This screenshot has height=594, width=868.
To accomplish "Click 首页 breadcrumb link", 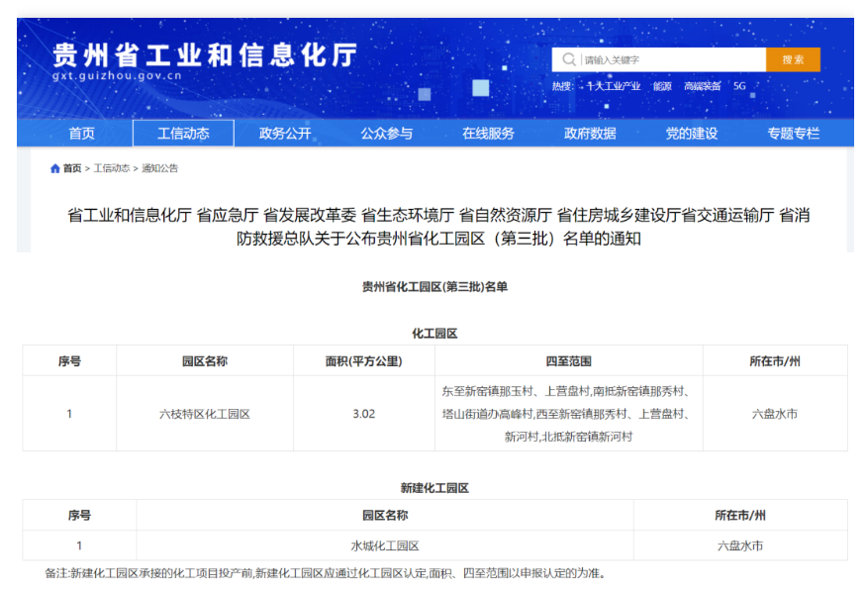I will [x=72, y=168].
